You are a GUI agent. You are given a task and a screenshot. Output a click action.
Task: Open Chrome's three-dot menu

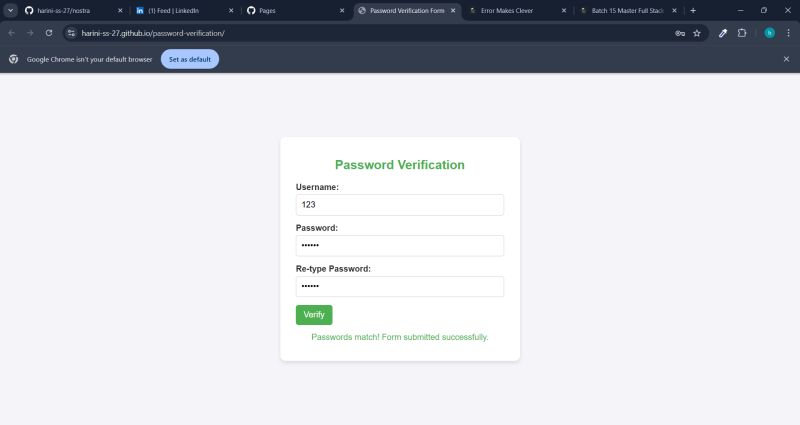(788, 33)
